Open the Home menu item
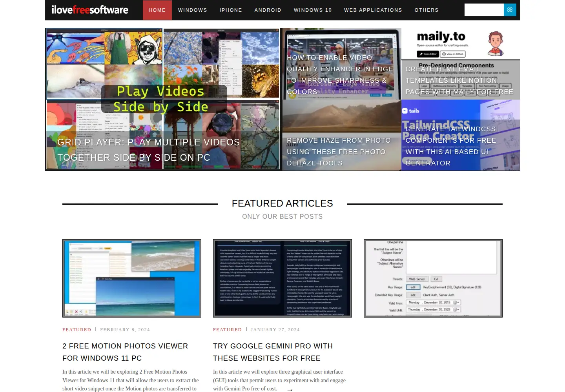The height and width of the screenshot is (392, 565). pyautogui.click(x=157, y=10)
